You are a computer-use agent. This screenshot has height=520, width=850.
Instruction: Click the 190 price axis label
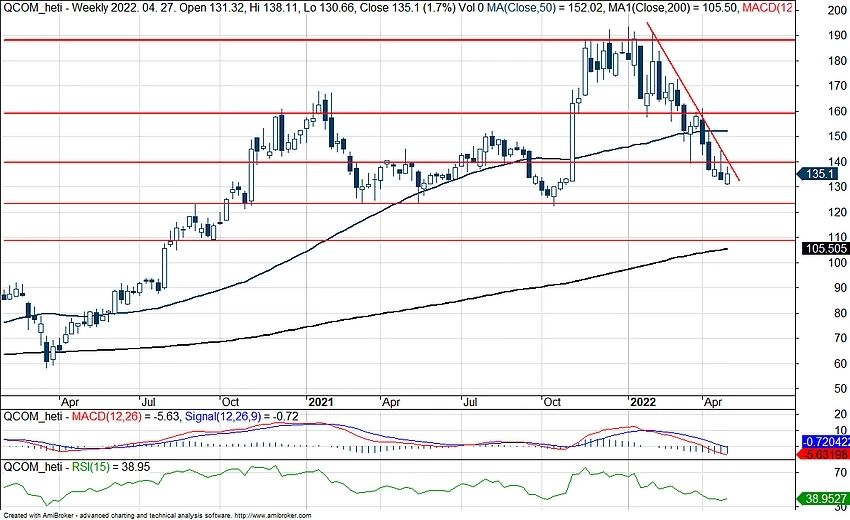pos(838,35)
